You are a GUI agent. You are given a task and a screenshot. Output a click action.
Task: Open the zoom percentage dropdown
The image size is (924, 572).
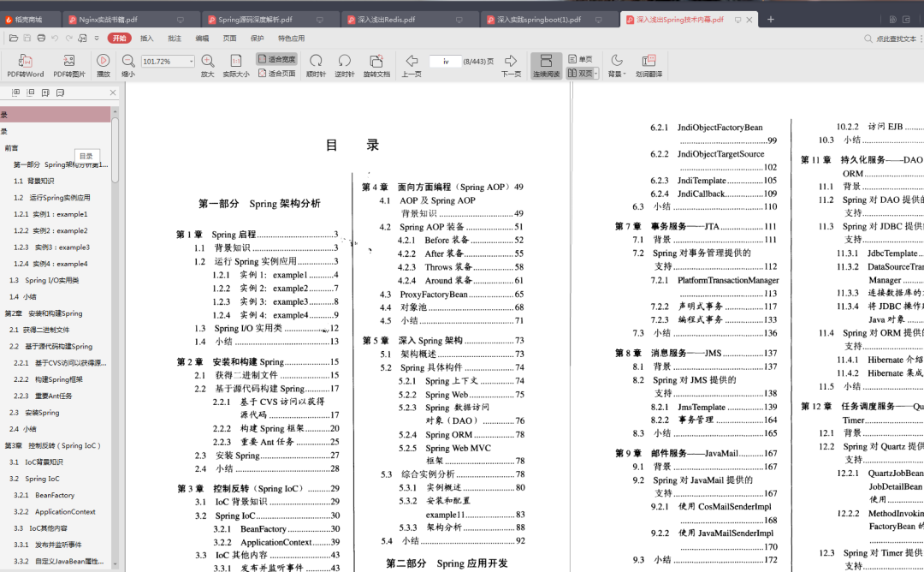[x=192, y=62]
